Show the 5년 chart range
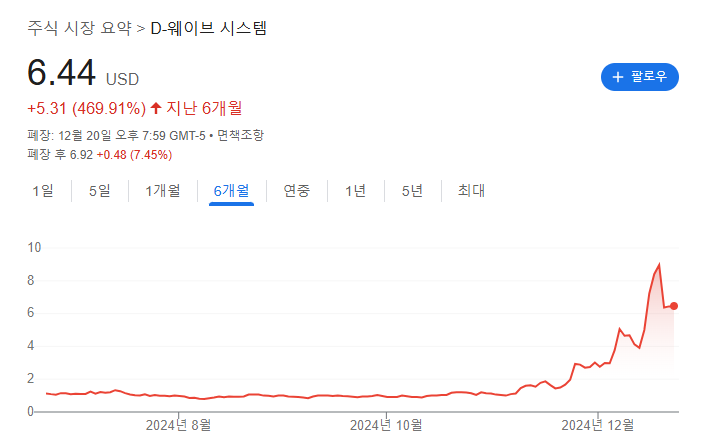 click(412, 190)
